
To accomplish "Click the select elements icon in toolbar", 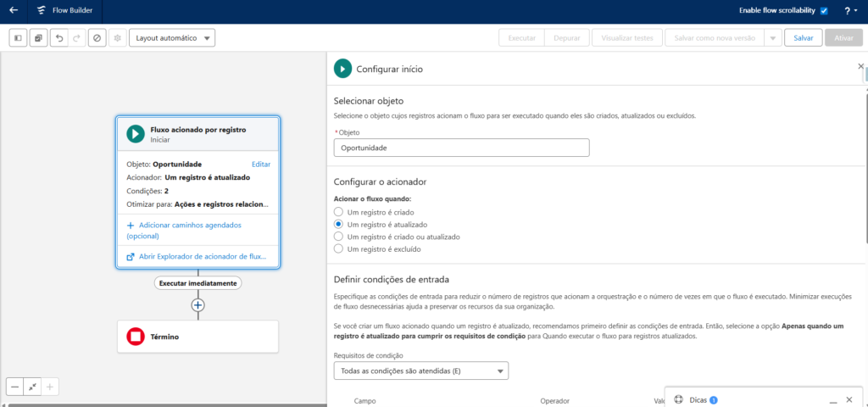I will [x=38, y=38].
